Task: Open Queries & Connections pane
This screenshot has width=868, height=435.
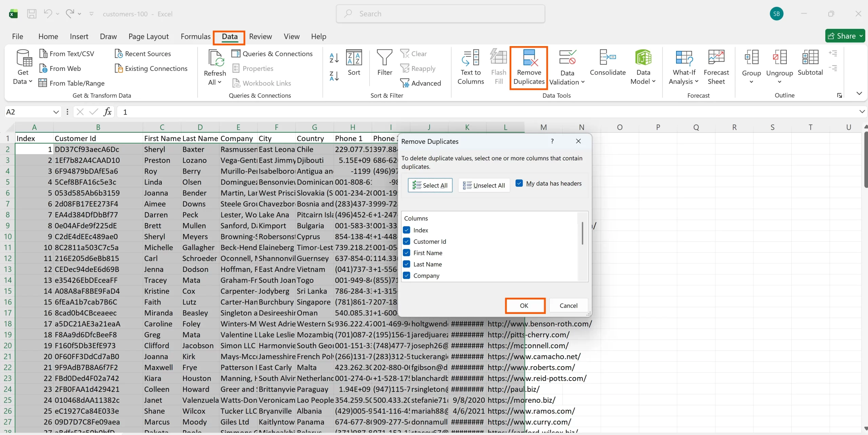Action: (x=272, y=54)
